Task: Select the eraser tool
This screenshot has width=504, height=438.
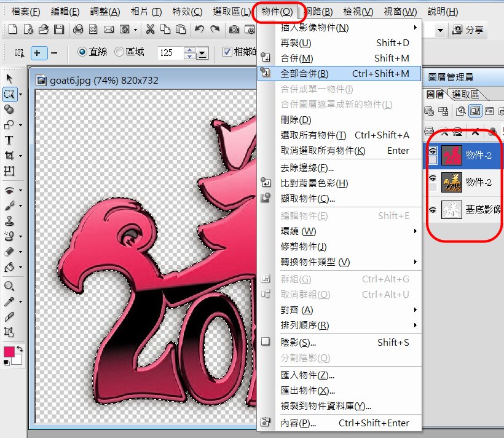Action: point(9,252)
